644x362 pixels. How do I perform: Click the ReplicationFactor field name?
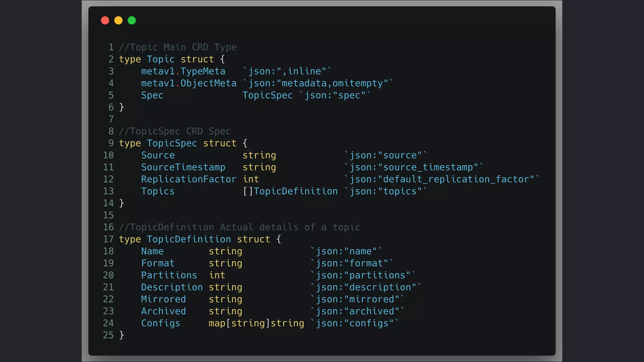pyautogui.click(x=189, y=179)
